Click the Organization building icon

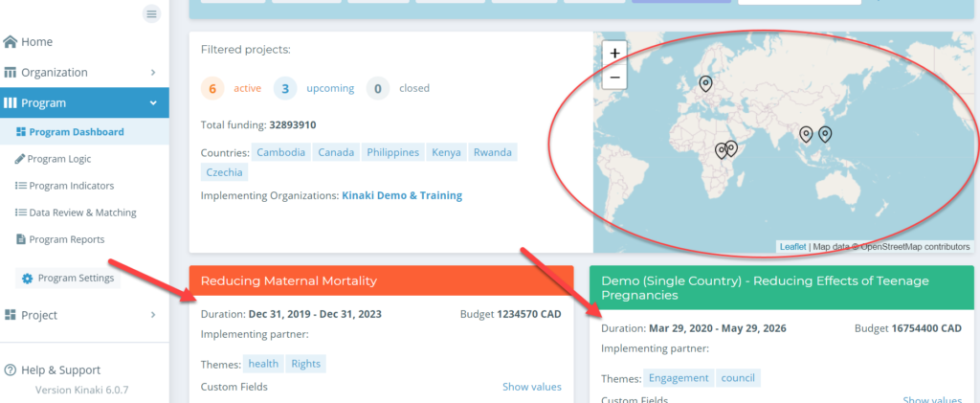click(x=10, y=73)
